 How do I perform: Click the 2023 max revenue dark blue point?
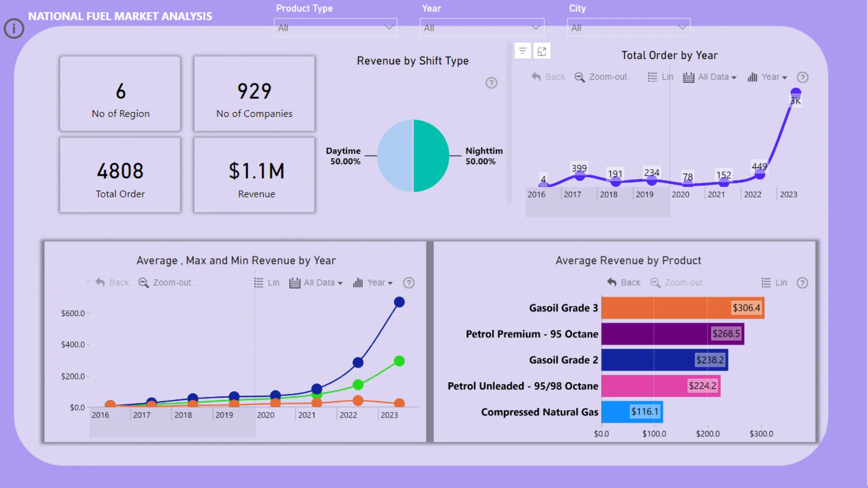399,302
